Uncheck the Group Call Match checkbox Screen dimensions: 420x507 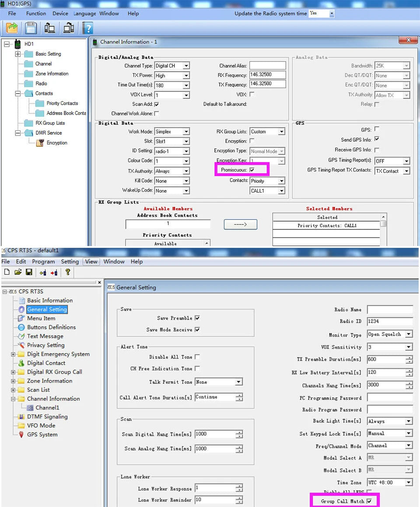(369, 501)
